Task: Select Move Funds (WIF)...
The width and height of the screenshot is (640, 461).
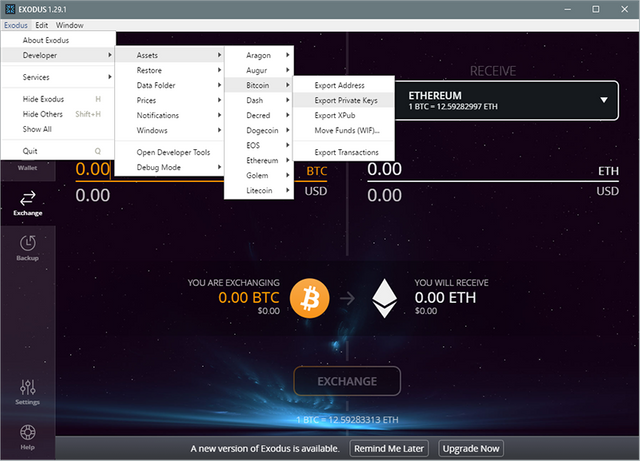Action: (343, 131)
